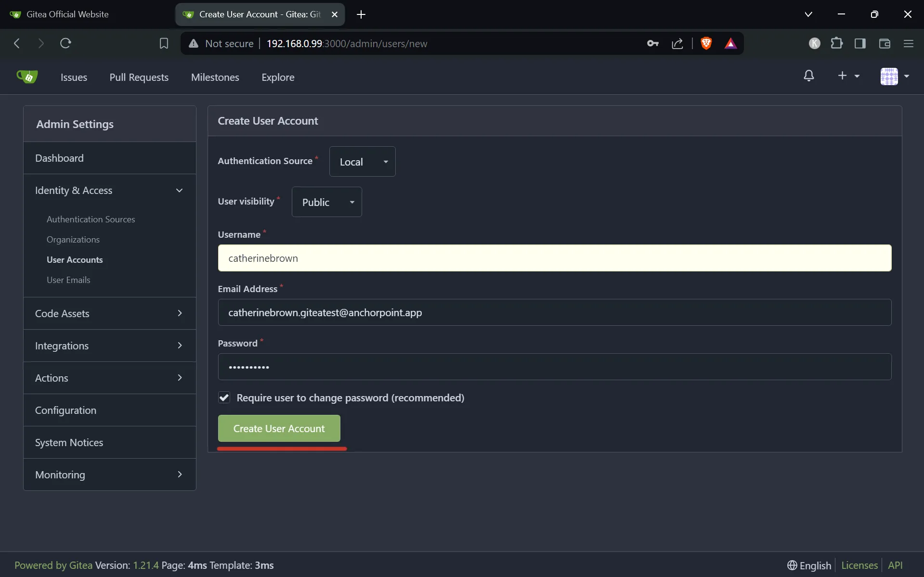Select the Create User Account browser tab
The image size is (924, 577).
(x=260, y=14)
